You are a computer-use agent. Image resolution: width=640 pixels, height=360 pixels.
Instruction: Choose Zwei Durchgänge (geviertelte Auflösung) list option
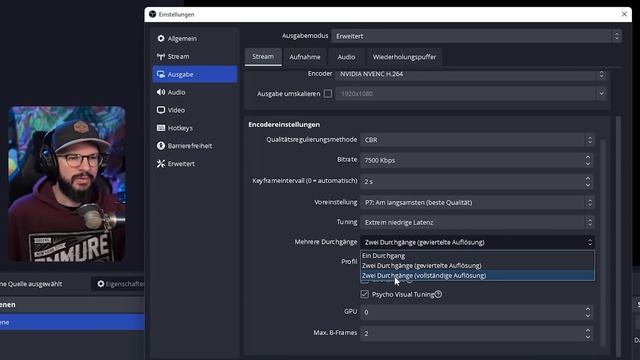pos(477,265)
